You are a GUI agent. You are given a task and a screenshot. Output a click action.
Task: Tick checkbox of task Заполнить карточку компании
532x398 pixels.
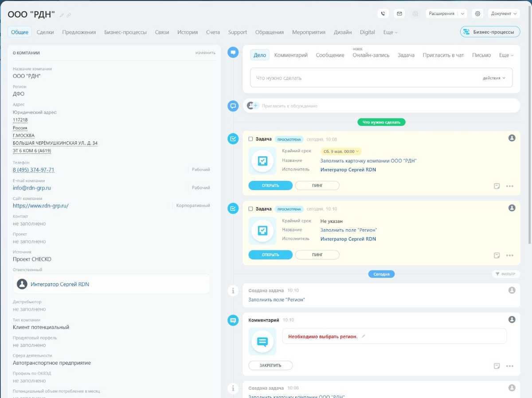(x=250, y=139)
